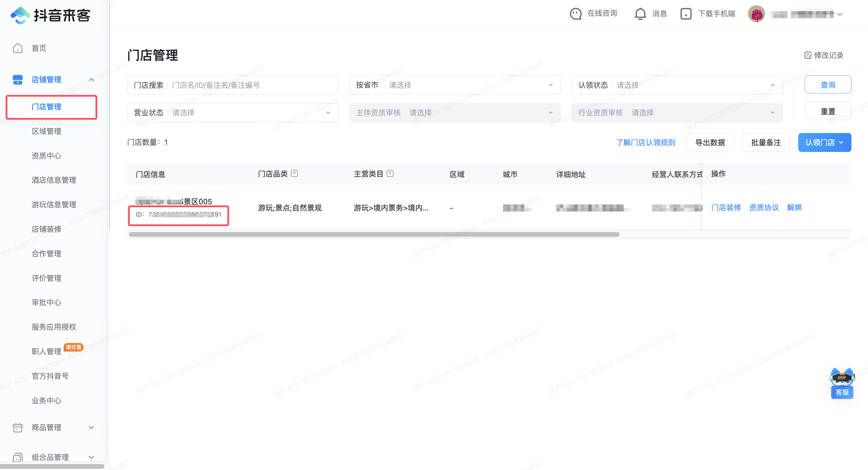Click the home page icon in sidebar
Screen dimensions: 868x470
click(x=17, y=48)
